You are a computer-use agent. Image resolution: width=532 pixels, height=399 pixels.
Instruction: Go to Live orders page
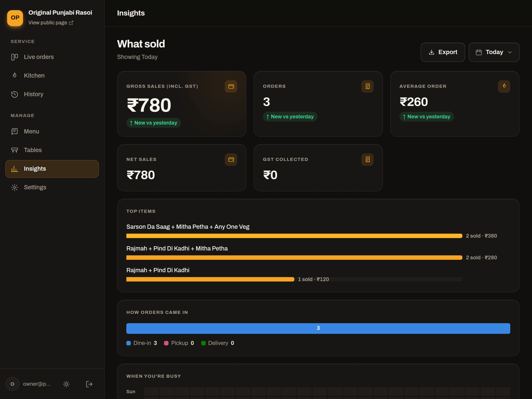point(52,57)
